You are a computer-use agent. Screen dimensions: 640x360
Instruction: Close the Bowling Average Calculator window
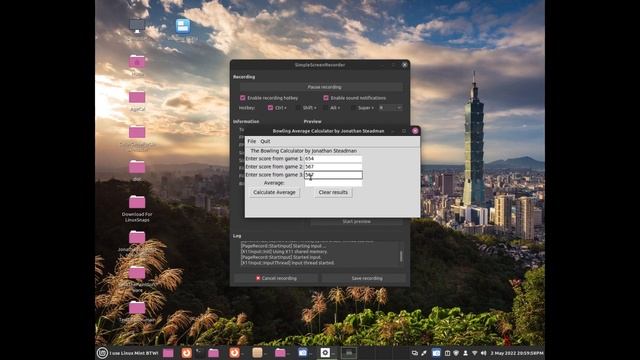415,131
